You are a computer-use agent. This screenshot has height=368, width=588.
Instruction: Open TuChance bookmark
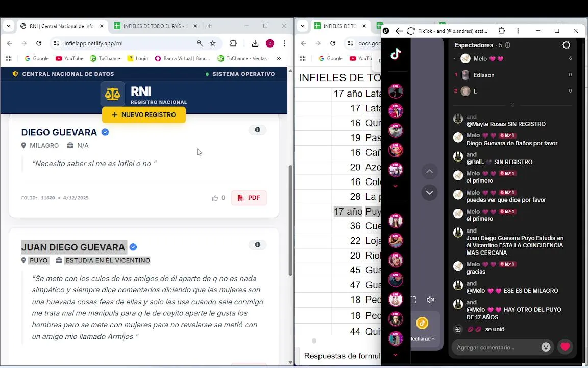coord(105,59)
